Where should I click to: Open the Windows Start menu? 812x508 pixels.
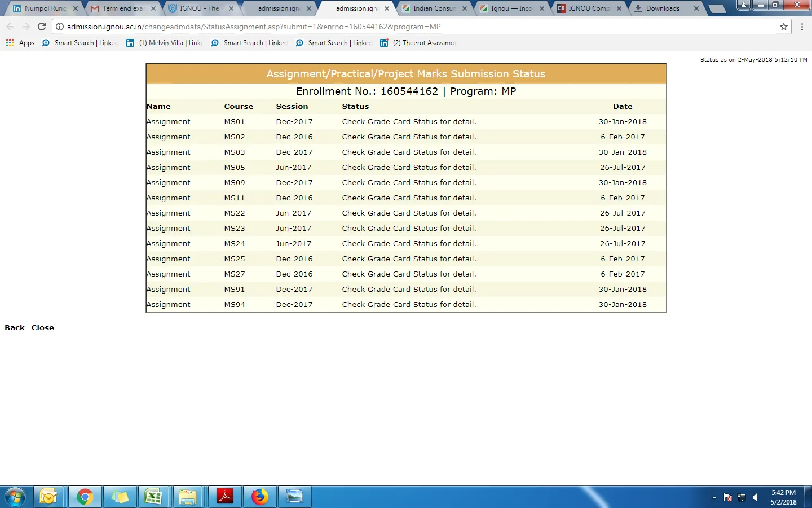click(x=15, y=497)
